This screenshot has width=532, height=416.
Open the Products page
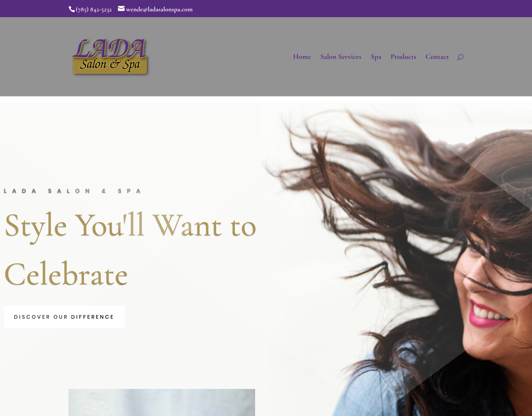coord(403,57)
